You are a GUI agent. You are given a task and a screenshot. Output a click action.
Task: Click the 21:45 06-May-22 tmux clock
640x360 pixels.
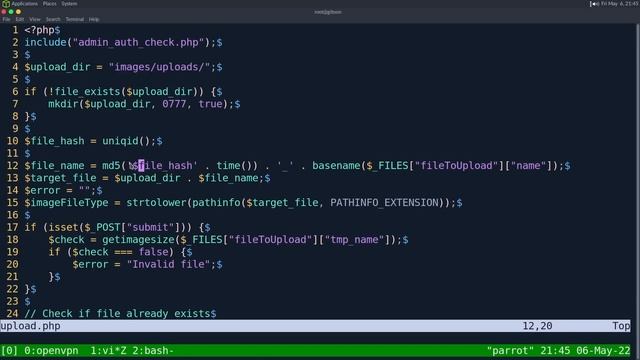pyautogui.click(x=585, y=351)
